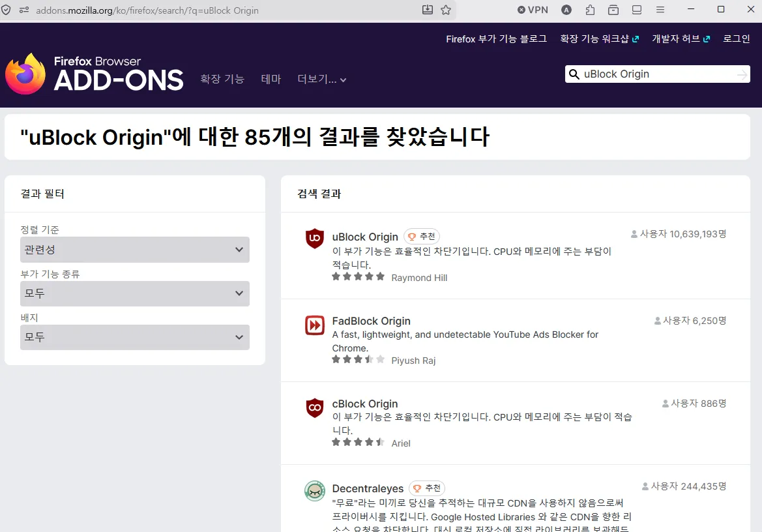Viewport: 762px width, 532px height.
Task: Open the uBlock Origin add-on title
Action: tap(365, 237)
